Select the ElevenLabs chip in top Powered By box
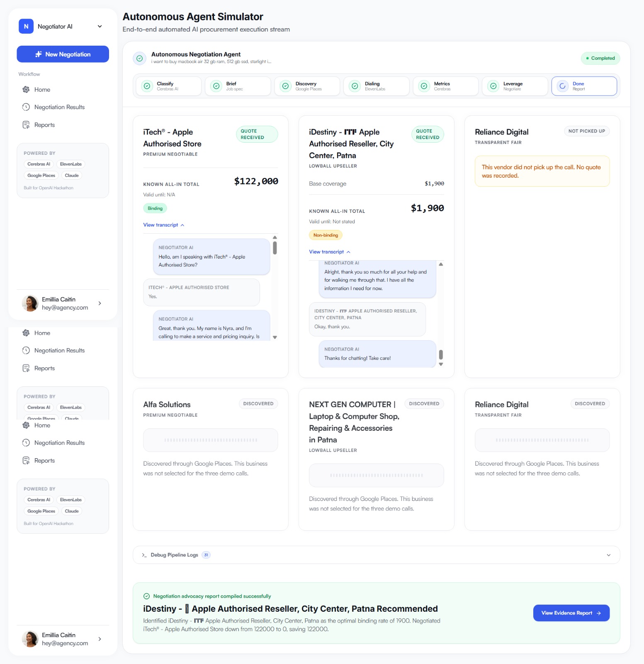644x664 pixels. [71, 164]
